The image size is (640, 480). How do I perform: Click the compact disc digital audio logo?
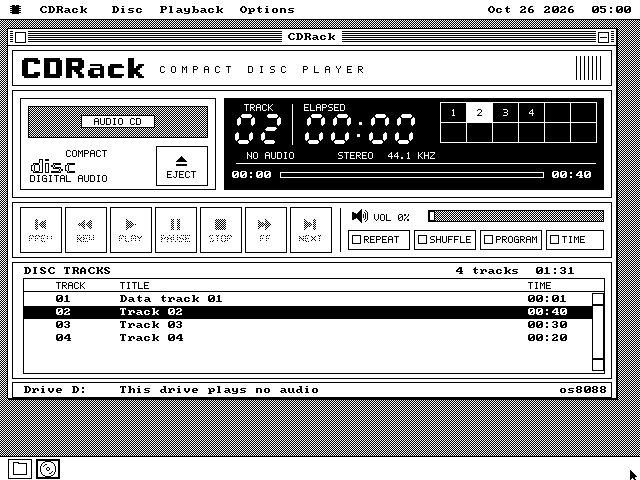point(69,166)
